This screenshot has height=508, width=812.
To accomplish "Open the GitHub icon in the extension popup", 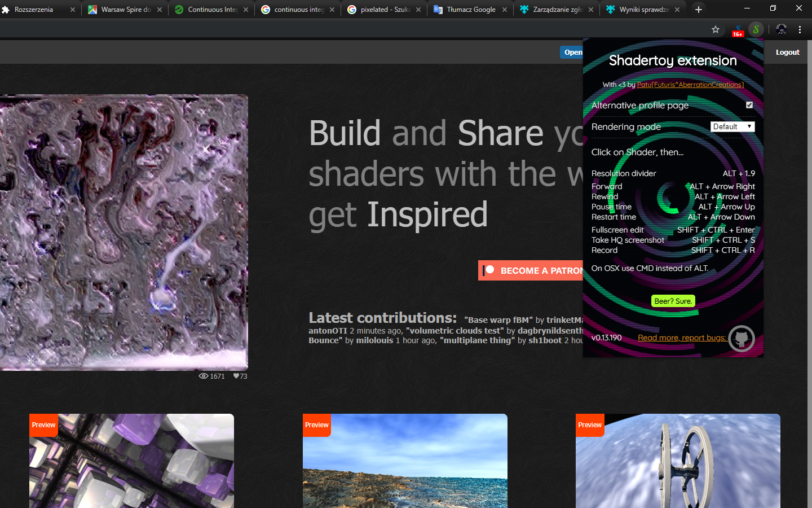I will pos(742,339).
